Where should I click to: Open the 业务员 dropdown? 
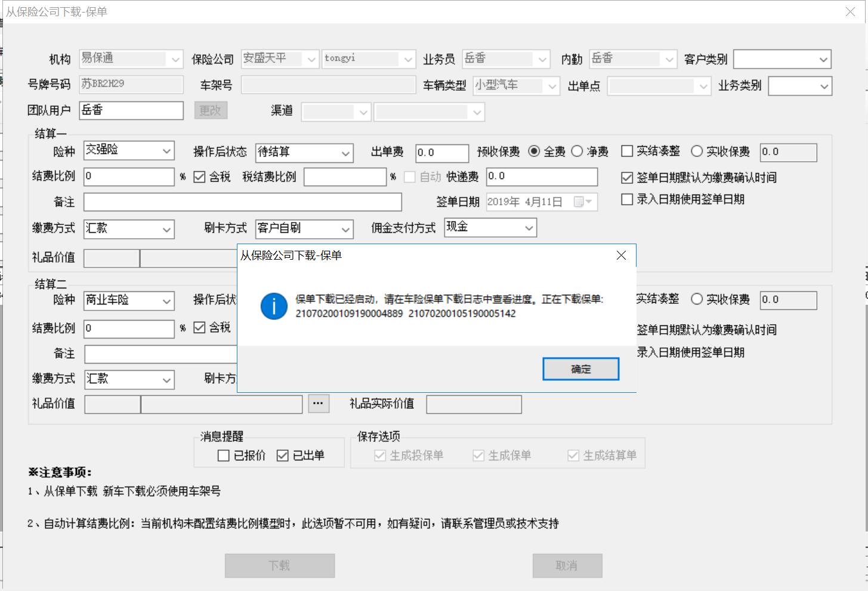pos(506,59)
